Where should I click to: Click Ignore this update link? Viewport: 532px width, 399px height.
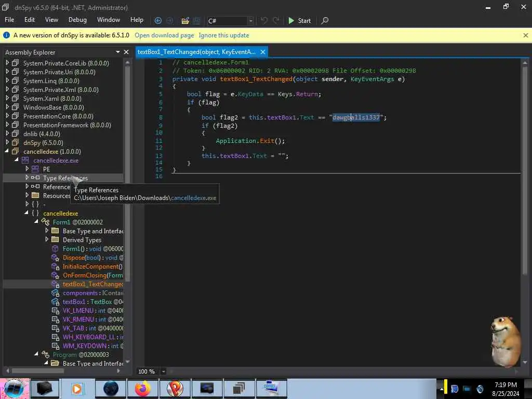tap(224, 35)
